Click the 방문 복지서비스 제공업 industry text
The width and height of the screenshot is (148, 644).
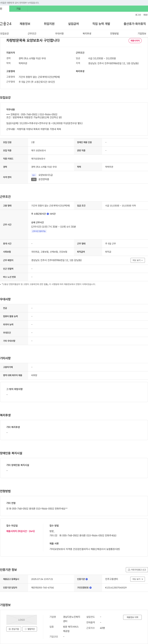click(x=71, y=629)
